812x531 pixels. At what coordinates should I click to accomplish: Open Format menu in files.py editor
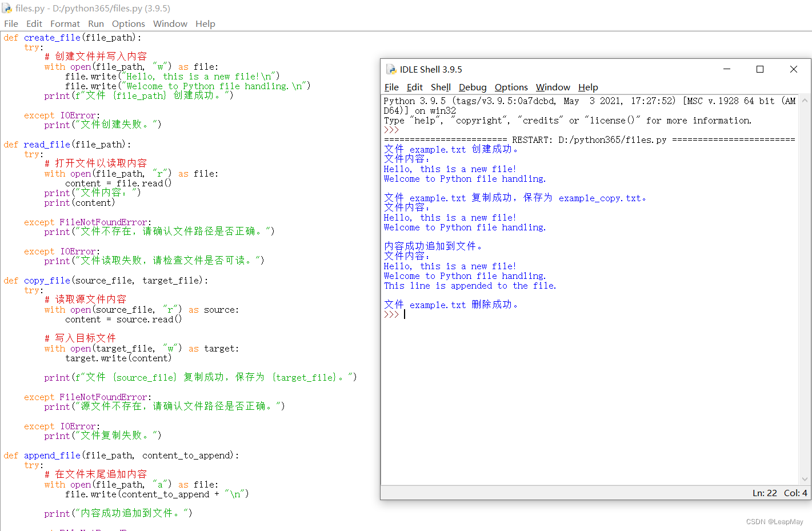tap(65, 23)
